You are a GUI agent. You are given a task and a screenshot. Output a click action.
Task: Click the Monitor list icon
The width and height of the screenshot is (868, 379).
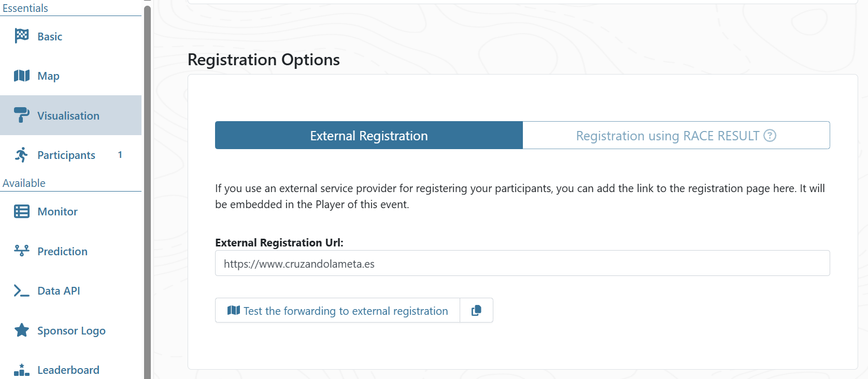pos(22,211)
